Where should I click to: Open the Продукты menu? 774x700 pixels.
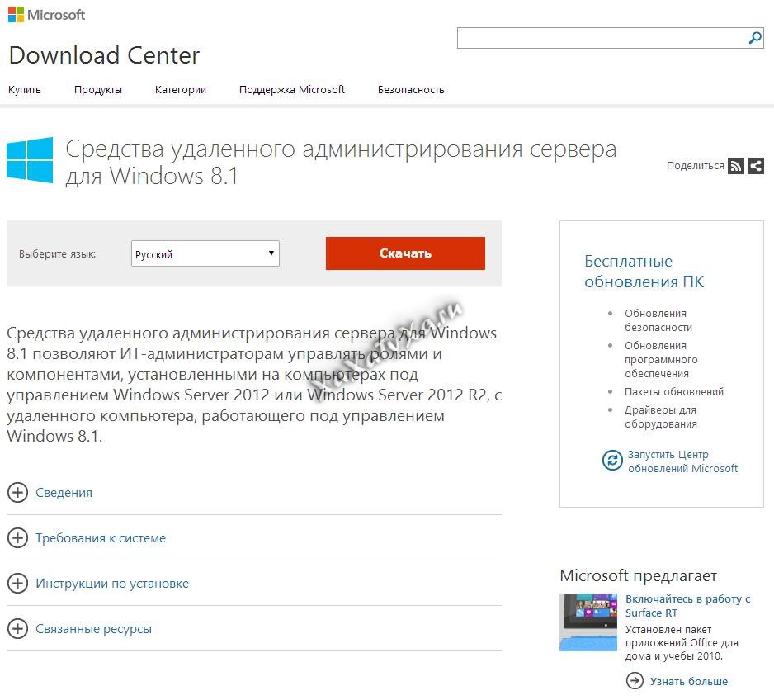pyautogui.click(x=97, y=90)
